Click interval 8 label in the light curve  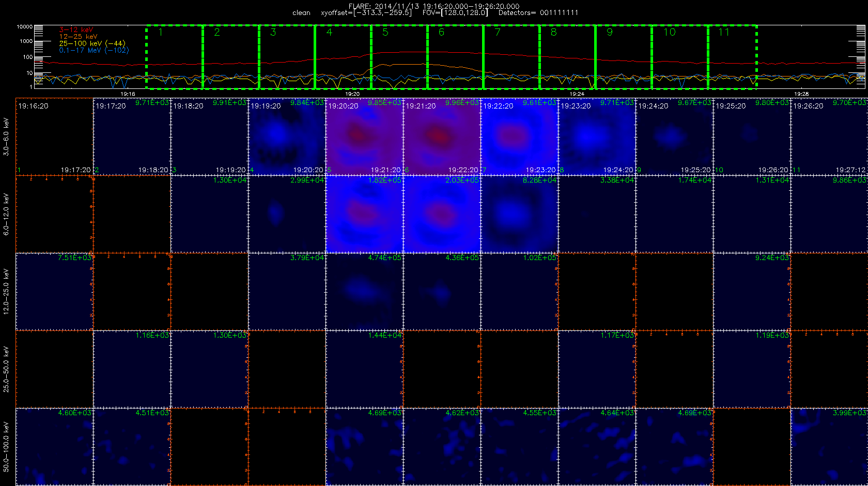pos(553,33)
